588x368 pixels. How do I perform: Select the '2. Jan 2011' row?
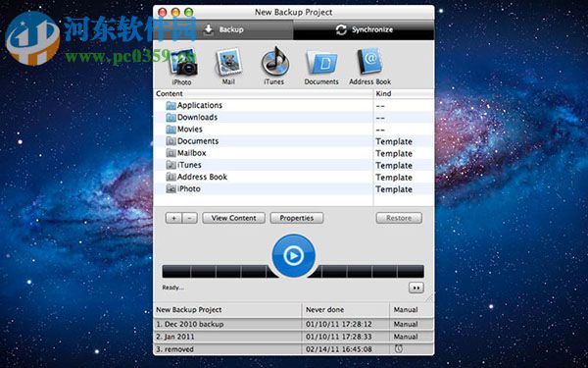[x=294, y=337]
